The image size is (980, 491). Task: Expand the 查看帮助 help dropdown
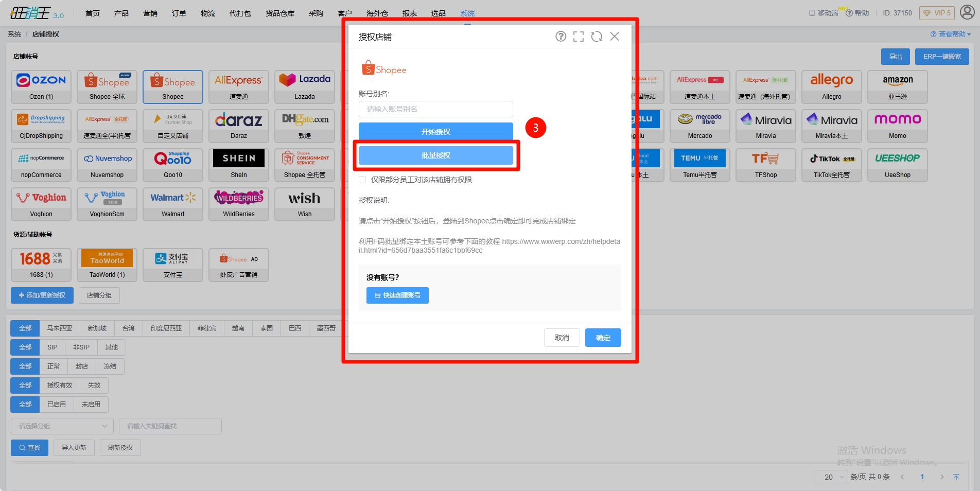pos(951,34)
